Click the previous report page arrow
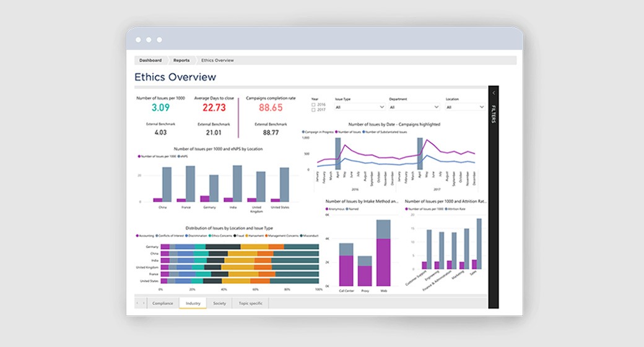644x347 pixels. tap(137, 303)
